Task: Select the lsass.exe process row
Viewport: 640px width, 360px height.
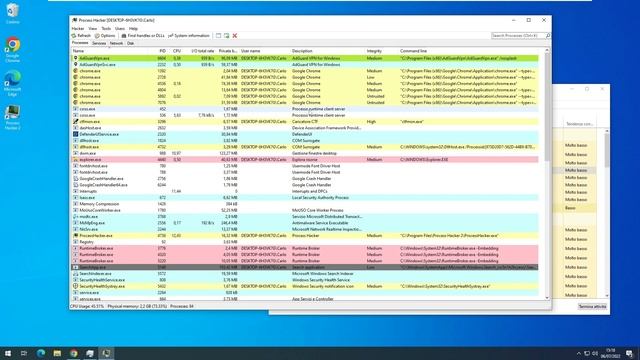Action: [304, 198]
